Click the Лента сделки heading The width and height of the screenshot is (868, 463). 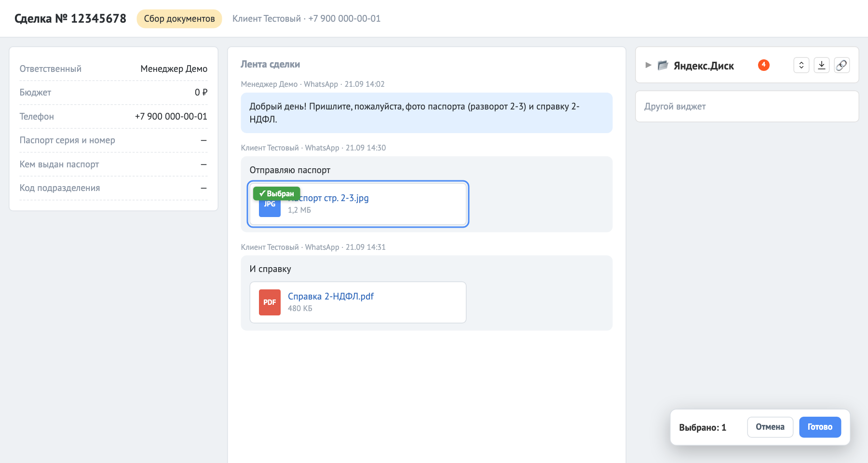coord(270,64)
